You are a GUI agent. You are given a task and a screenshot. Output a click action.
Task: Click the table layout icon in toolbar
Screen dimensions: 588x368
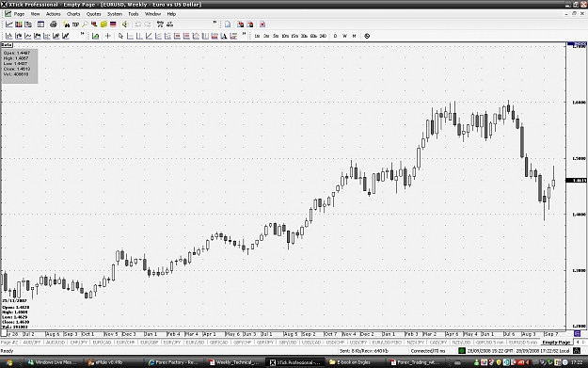click(40, 24)
